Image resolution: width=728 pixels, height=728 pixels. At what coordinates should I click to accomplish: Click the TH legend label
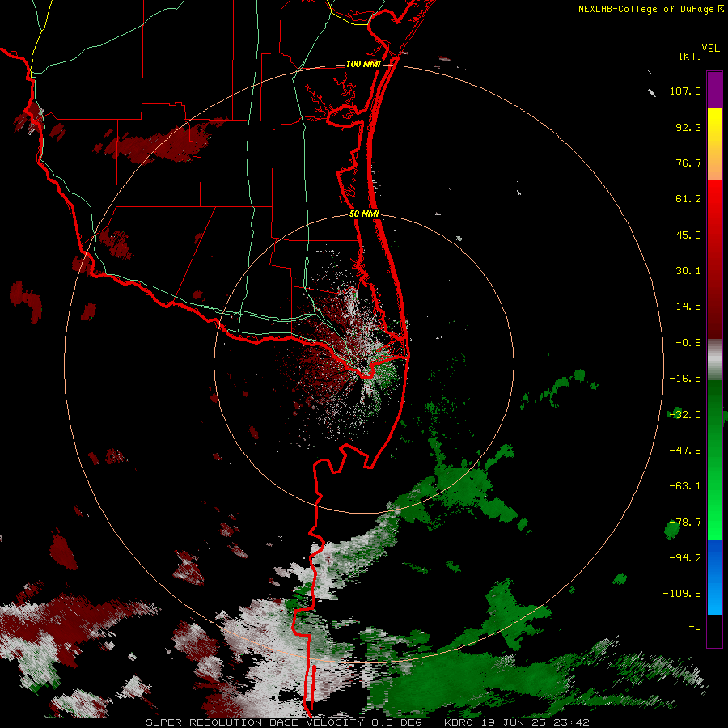coord(695,630)
